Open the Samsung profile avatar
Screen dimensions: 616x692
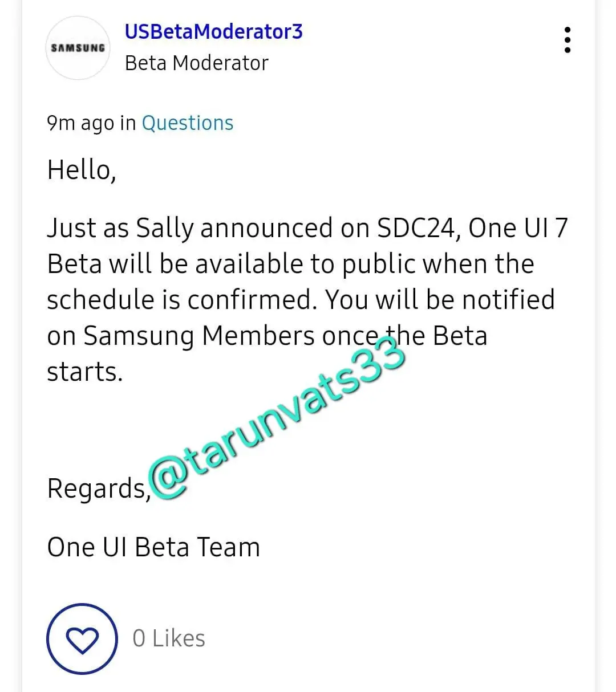click(x=78, y=48)
